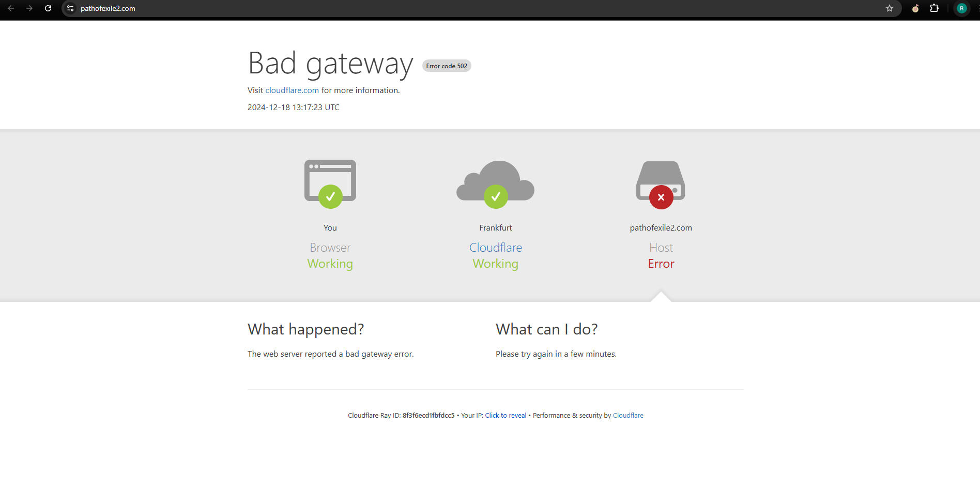Click the UTC timestamp text
980x503 pixels.
[293, 107]
